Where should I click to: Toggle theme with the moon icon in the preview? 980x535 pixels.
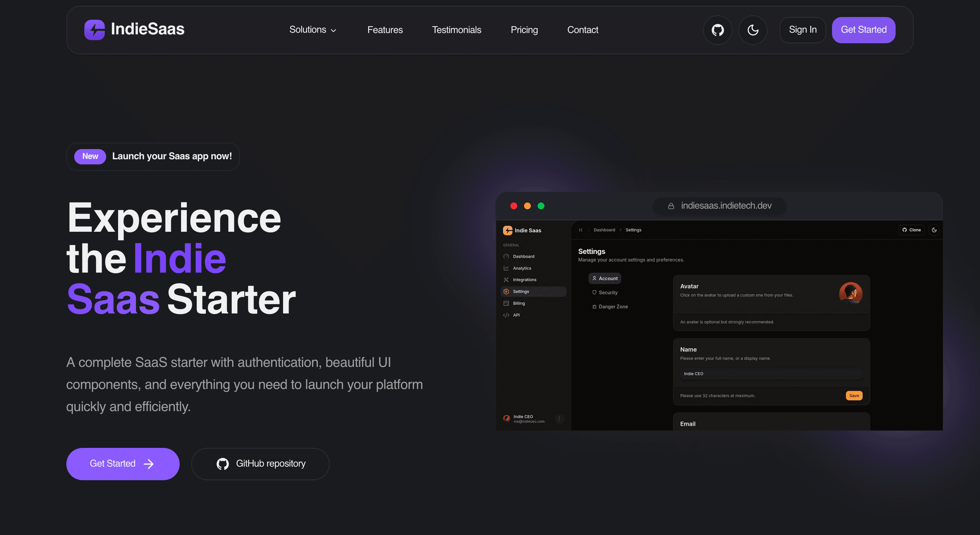[934, 230]
